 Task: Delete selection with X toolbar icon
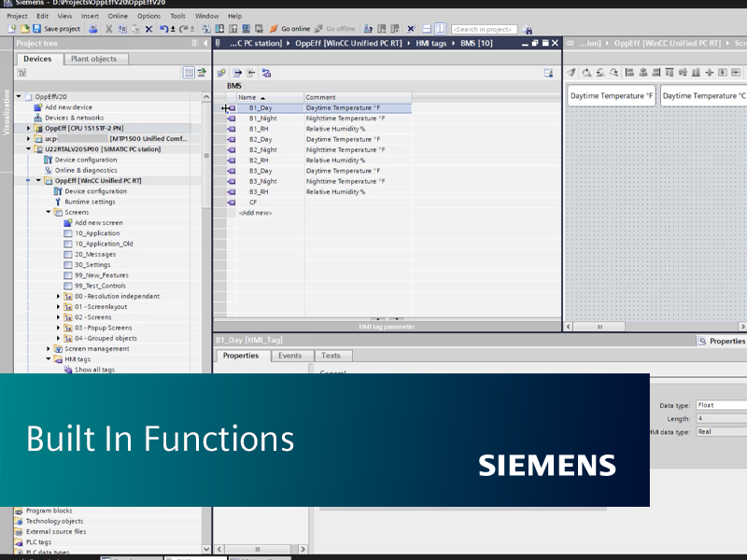148,29
